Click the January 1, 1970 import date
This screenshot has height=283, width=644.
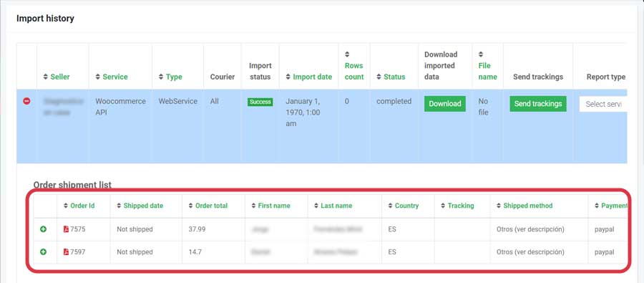(303, 112)
